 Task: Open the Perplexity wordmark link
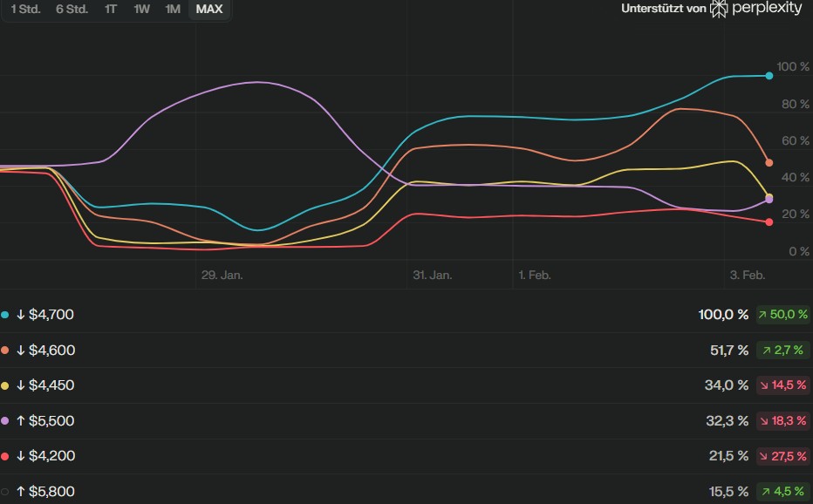point(767,9)
